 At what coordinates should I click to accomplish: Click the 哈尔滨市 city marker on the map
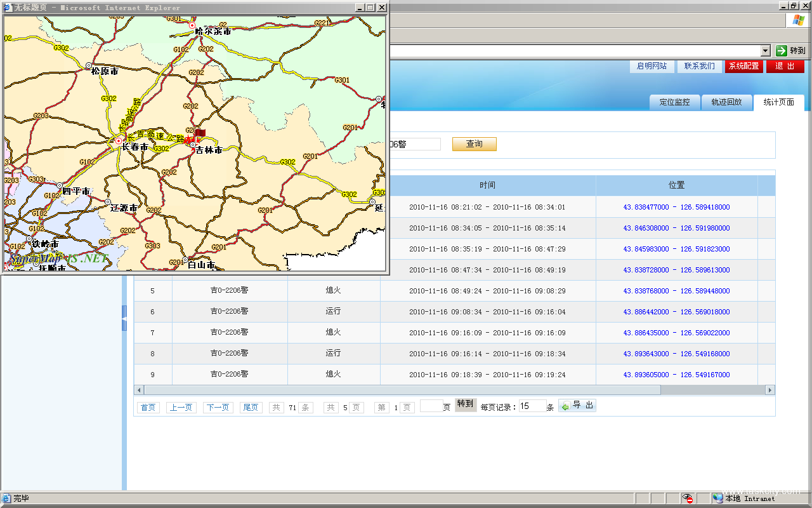[192, 25]
